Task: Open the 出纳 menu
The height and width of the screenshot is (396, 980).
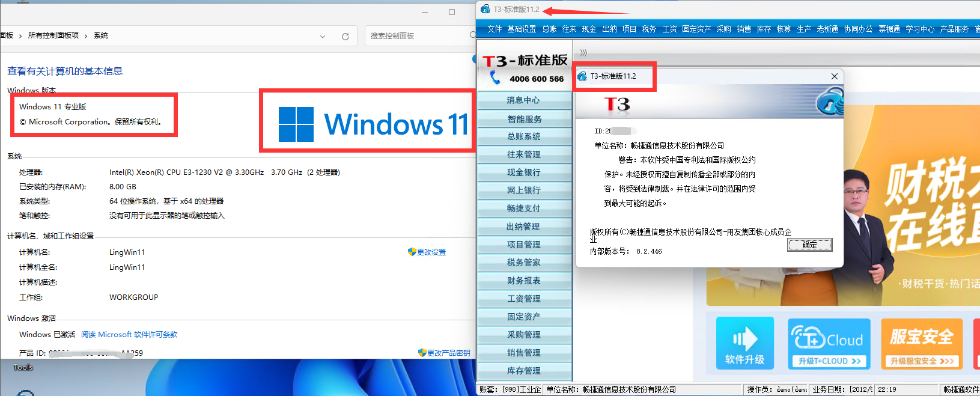Action: (x=609, y=29)
